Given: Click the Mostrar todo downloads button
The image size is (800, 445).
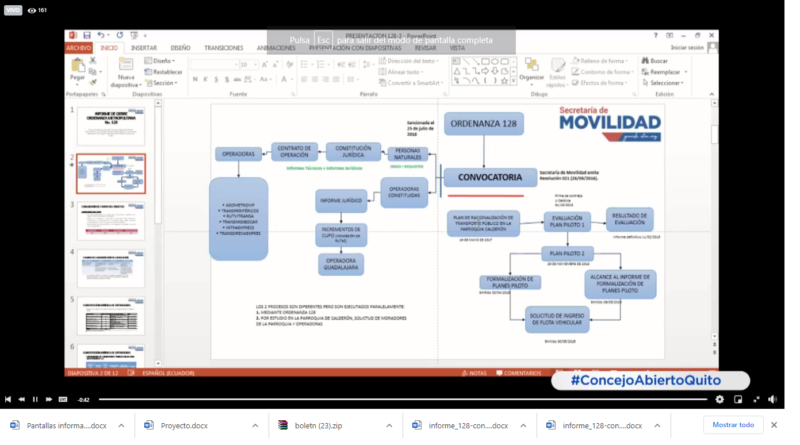Looking at the screenshot, I should pyautogui.click(x=732, y=425).
